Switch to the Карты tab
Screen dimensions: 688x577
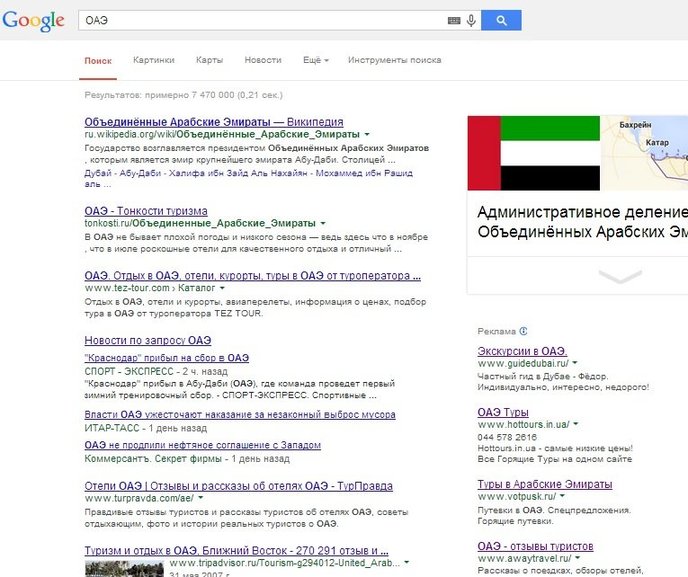pyautogui.click(x=209, y=60)
